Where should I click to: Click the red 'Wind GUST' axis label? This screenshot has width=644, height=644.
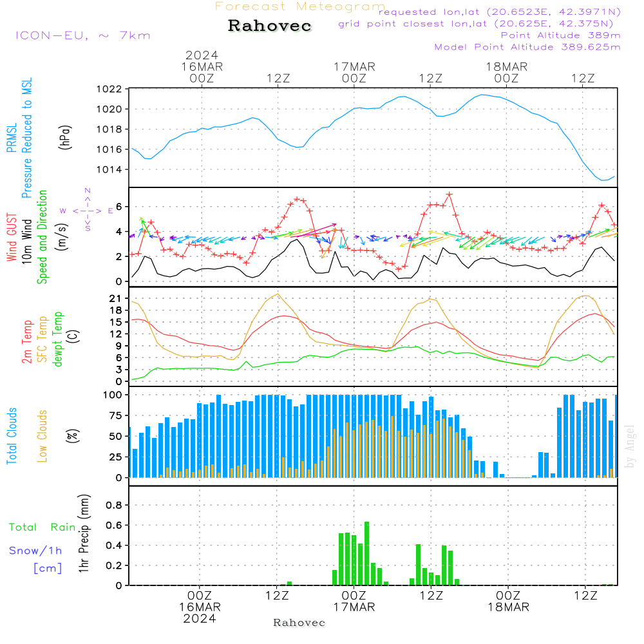pos(12,237)
